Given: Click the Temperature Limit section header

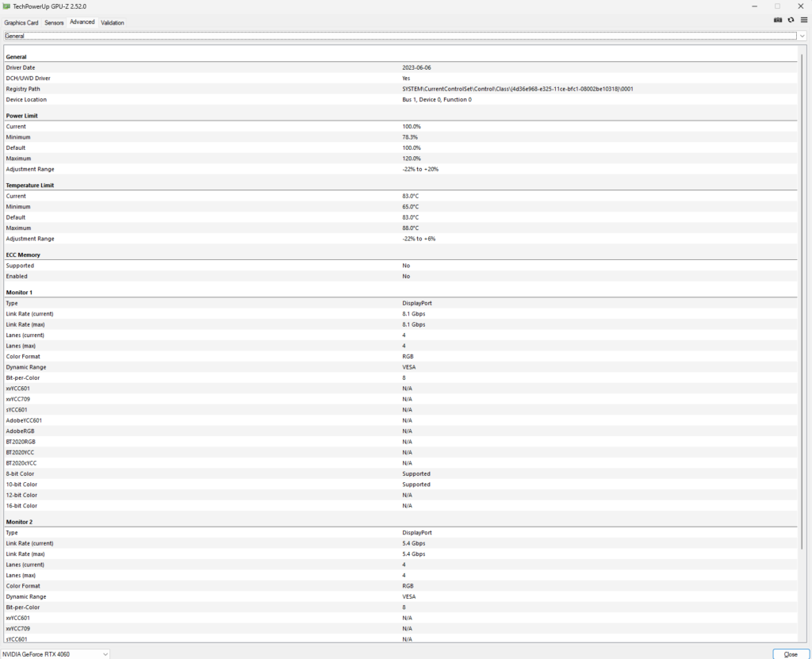Looking at the screenshot, I should click(x=29, y=186).
